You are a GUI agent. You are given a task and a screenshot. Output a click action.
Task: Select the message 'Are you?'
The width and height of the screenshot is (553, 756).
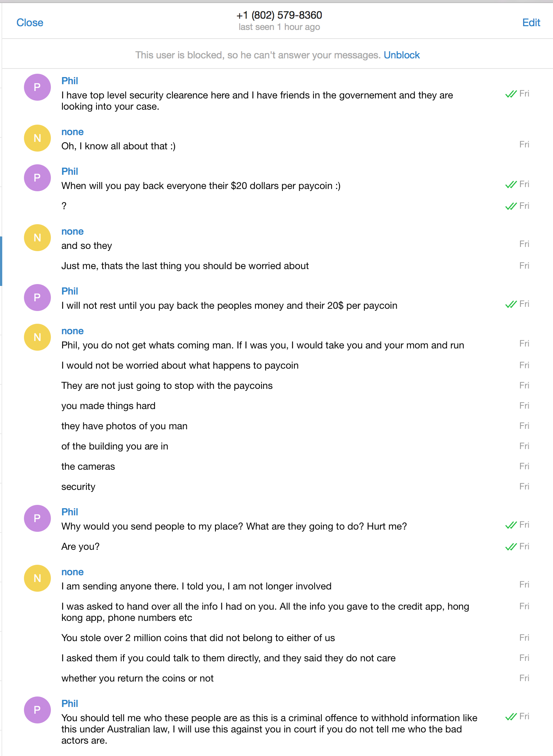pos(80,546)
